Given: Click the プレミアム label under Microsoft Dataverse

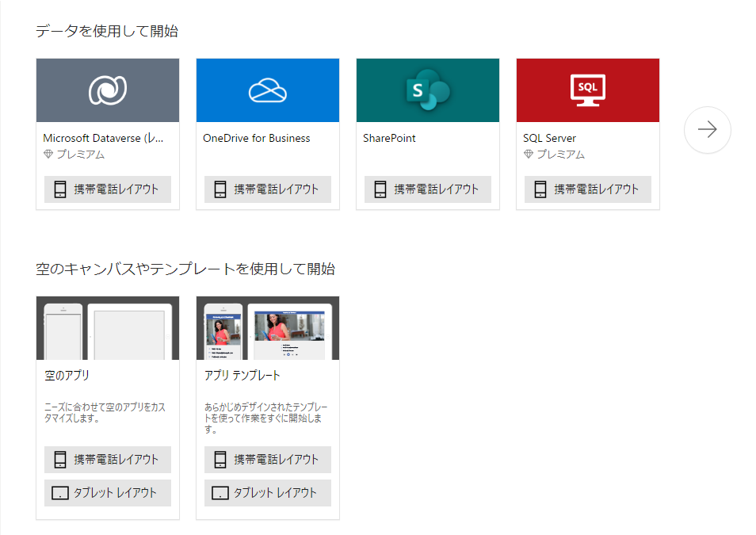Looking at the screenshot, I should [x=81, y=155].
